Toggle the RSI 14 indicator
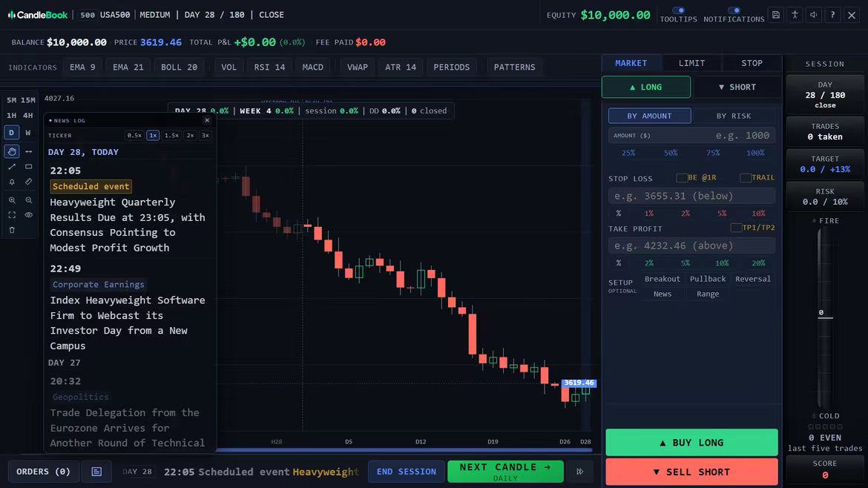Image resolution: width=868 pixels, height=488 pixels. tap(269, 67)
